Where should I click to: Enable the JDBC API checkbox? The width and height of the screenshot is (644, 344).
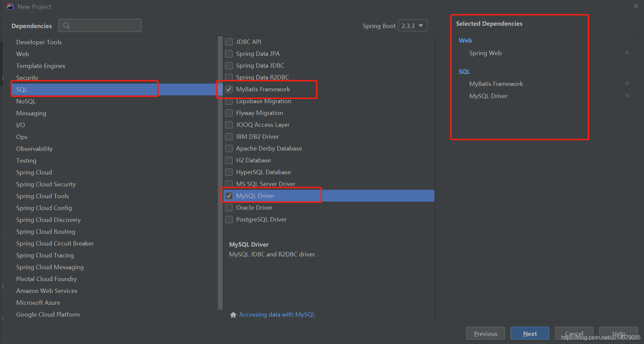[229, 42]
